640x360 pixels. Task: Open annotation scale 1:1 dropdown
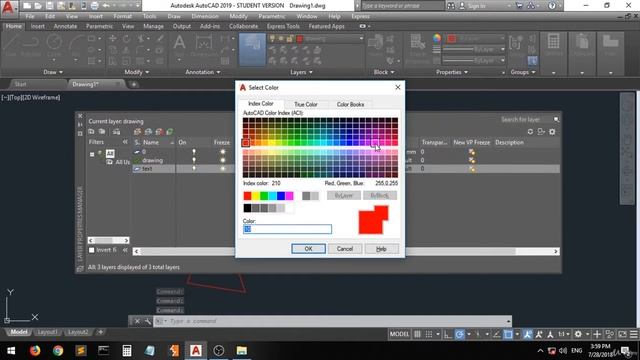click(564, 334)
